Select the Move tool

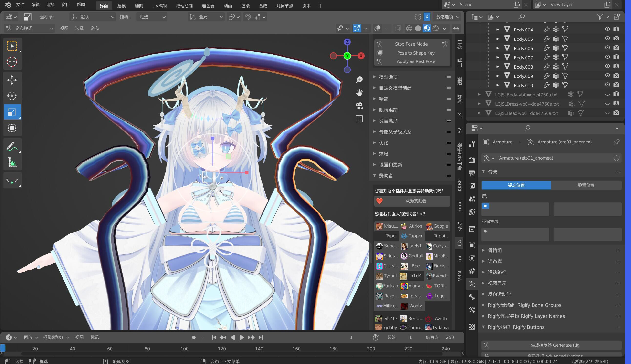[12, 80]
